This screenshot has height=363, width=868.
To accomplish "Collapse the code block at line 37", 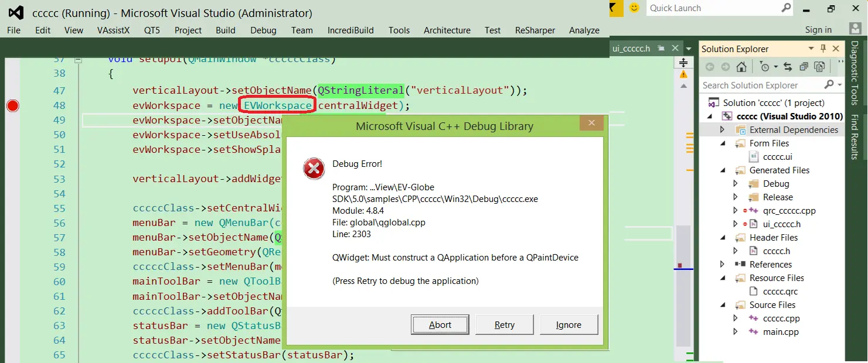I will [78, 59].
